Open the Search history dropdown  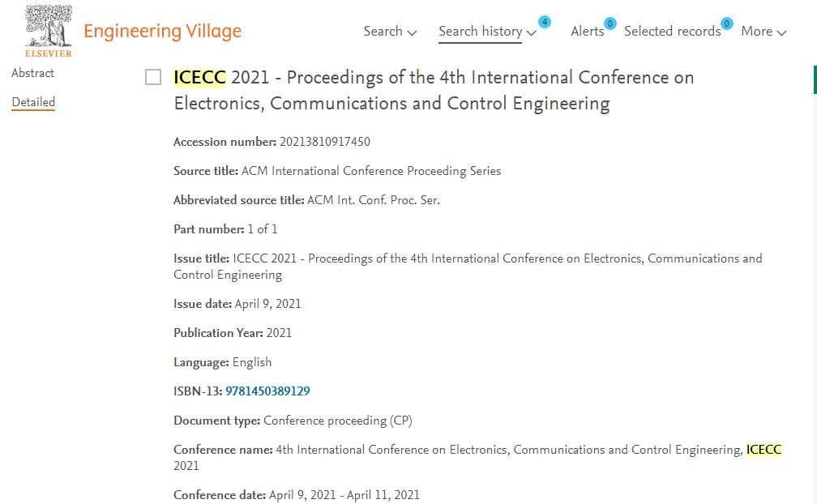tap(487, 32)
